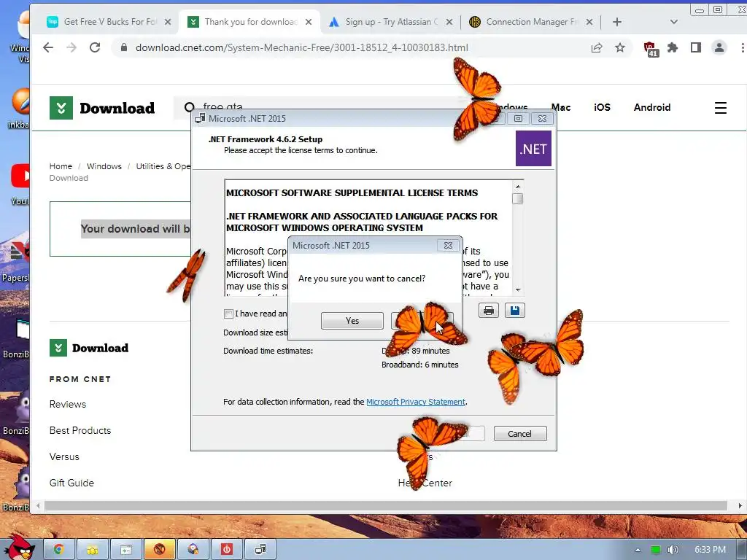Follow the Windows breadcrumb link
Image resolution: width=747 pixels, height=560 pixels.
point(104,166)
